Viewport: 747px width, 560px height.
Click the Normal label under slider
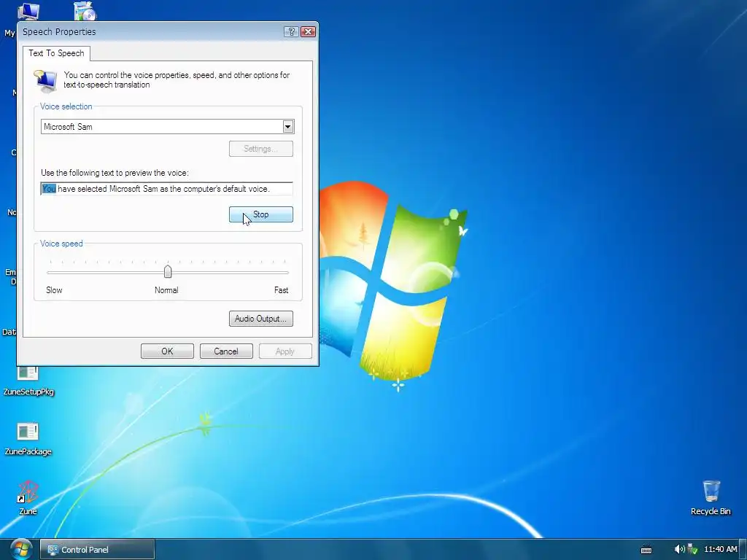(x=166, y=290)
